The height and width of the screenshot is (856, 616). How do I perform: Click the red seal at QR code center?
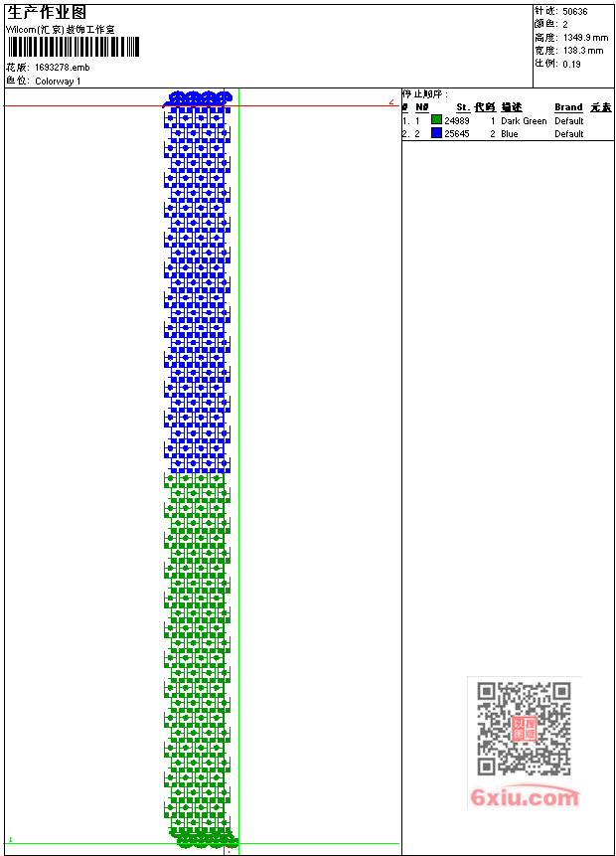click(524, 729)
